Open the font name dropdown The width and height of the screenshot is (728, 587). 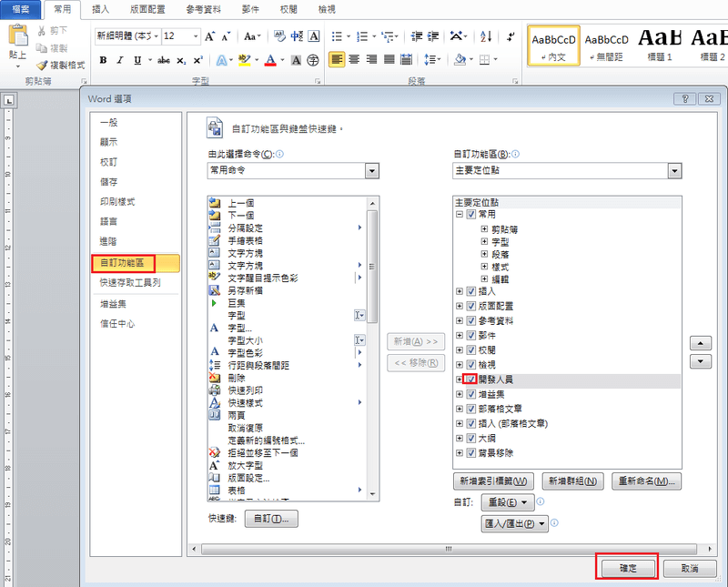(156, 36)
